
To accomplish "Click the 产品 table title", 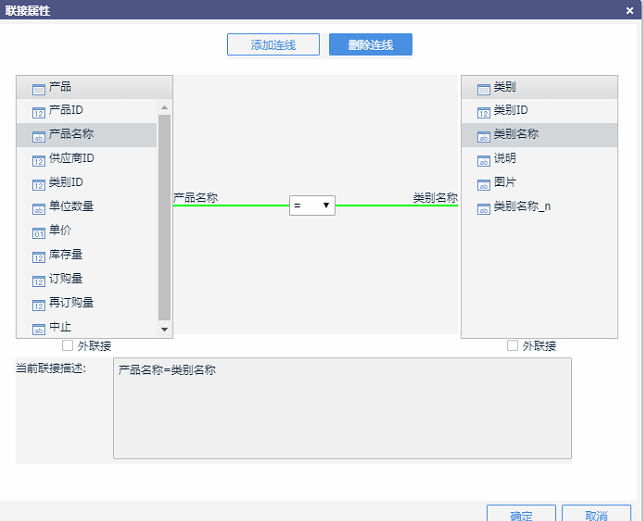I will [60, 87].
